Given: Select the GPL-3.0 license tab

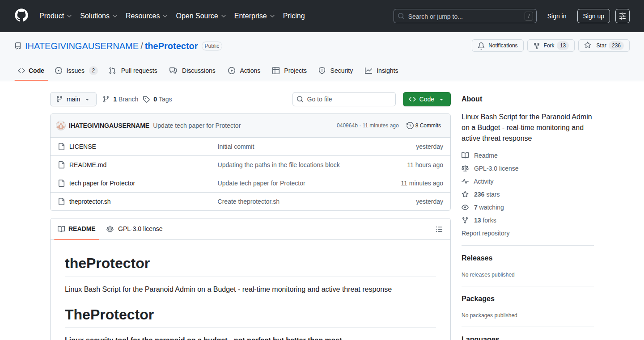Looking at the screenshot, I should 135,229.
